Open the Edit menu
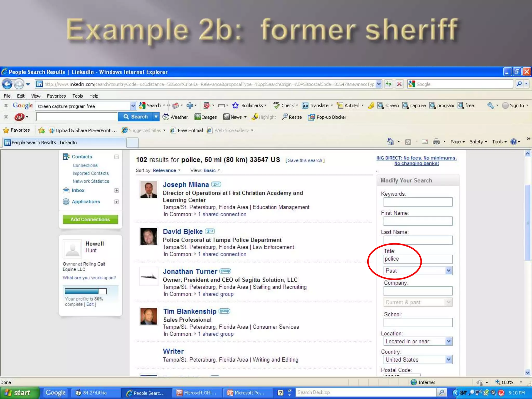532x399 pixels. coord(21,96)
